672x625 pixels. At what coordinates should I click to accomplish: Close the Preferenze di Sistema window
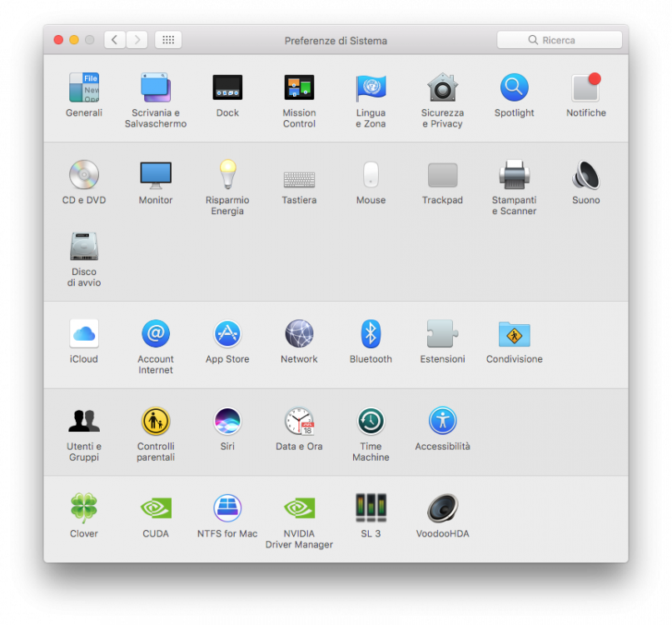[x=58, y=40]
